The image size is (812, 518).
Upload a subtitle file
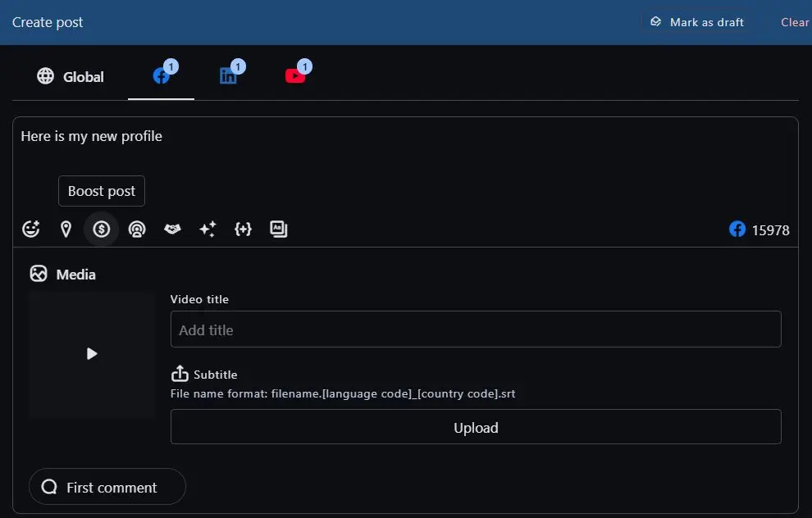click(476, 427)
